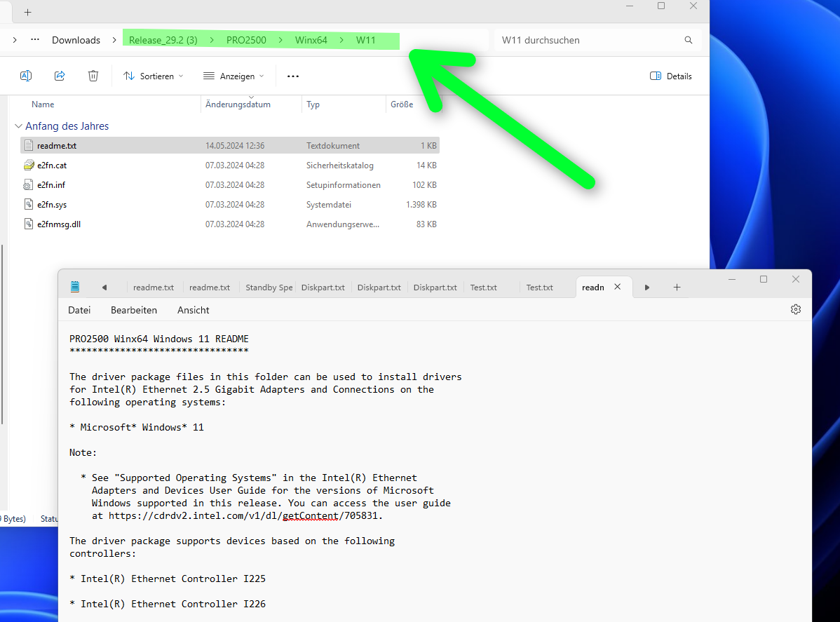840x622 pixels.
Task: Open the Anzeigen view dropdown
Action: tap(233, 76)
